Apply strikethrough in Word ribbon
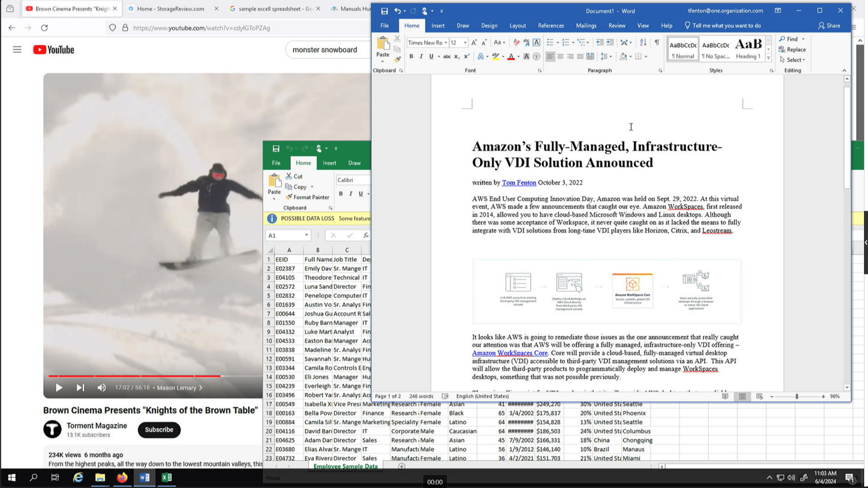This screenshot has width=868, height=488. 447,57
